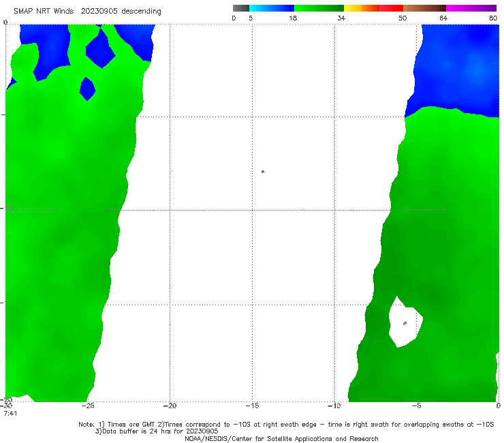Click the "20230905" date in the title
The width and height of the screenshot is (504, 443).
[x=99, y=11]
